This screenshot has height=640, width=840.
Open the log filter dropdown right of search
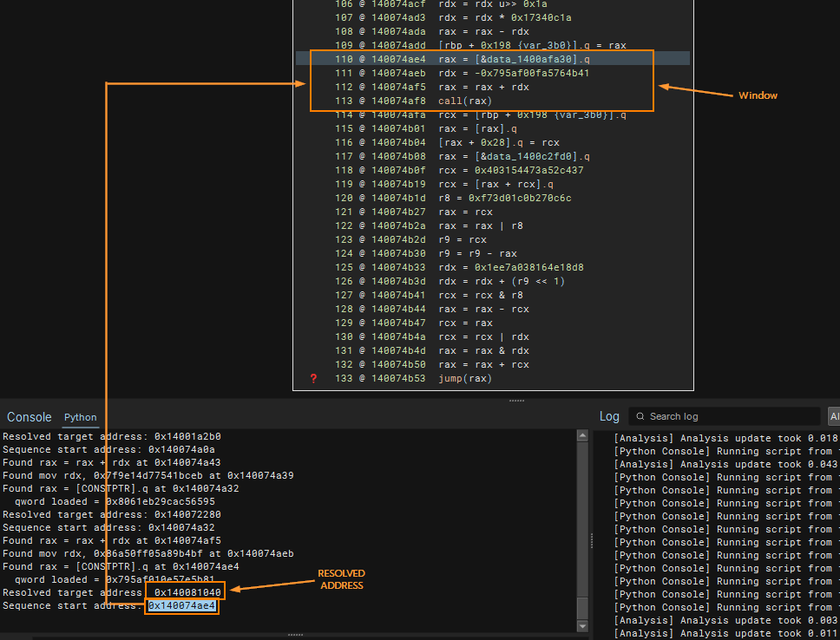click(833, 416)
